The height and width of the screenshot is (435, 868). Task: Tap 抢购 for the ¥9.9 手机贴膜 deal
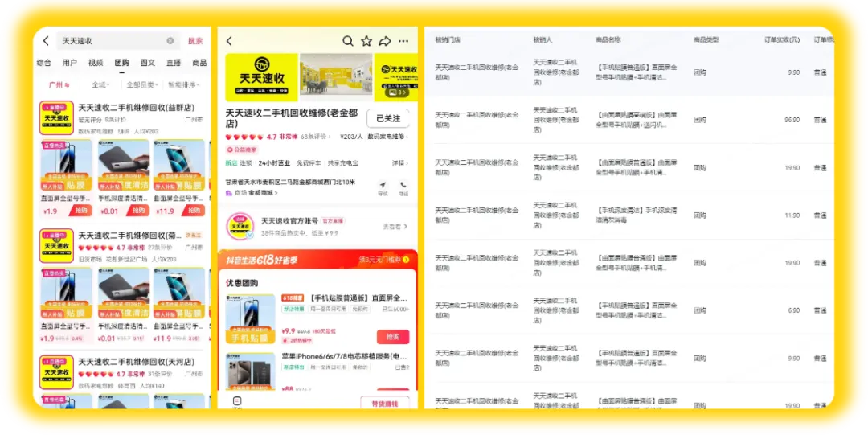point(393,336)
